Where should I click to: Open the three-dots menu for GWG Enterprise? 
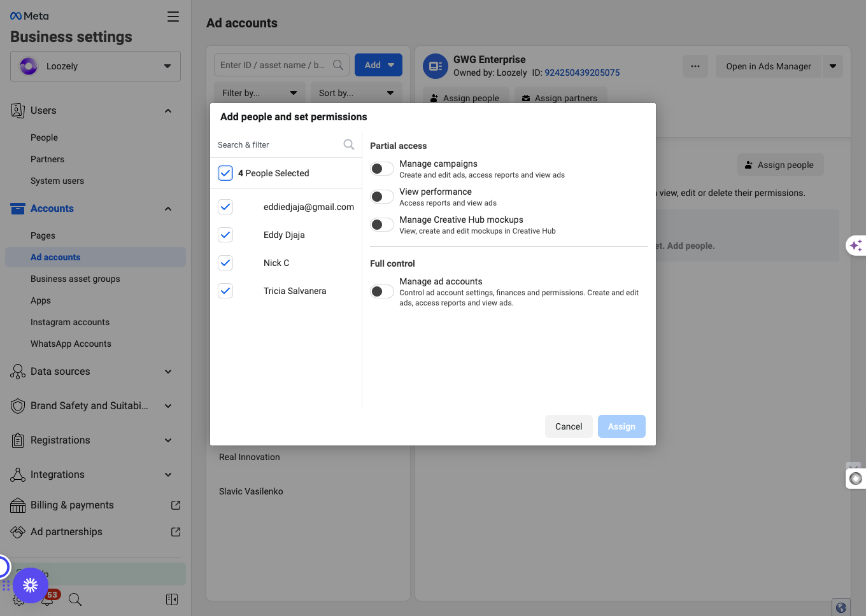(x=695, y=66)
